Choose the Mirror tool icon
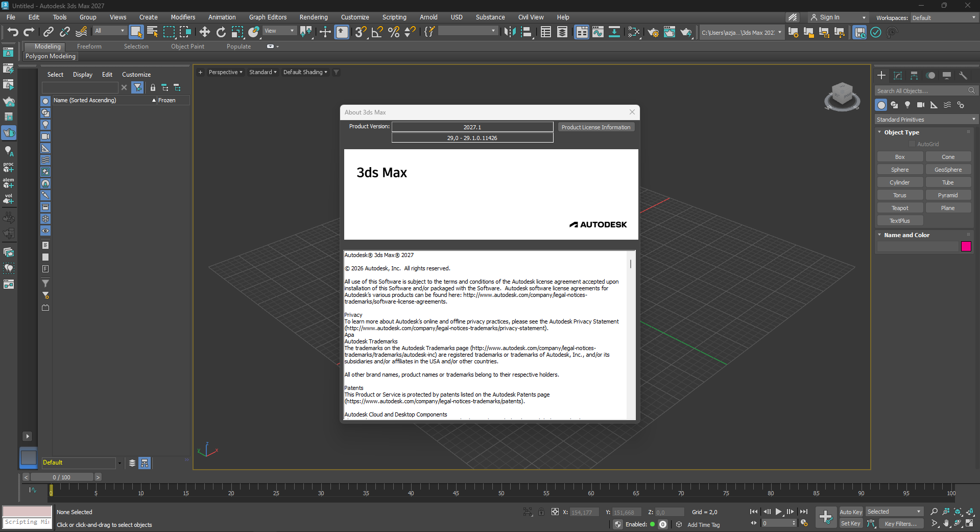 [510, 32]
